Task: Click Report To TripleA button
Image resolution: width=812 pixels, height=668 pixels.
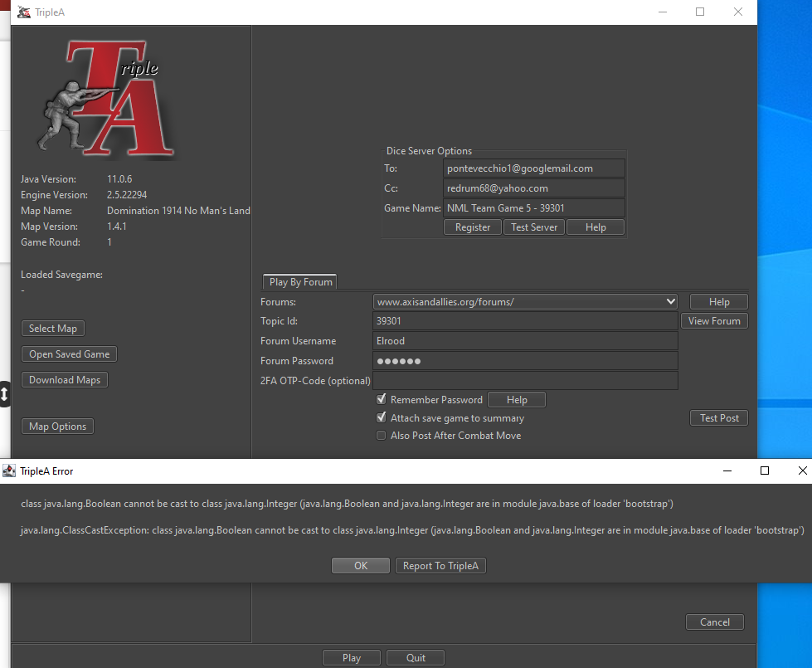Action: pyautogui.click(x=440, y=566)
